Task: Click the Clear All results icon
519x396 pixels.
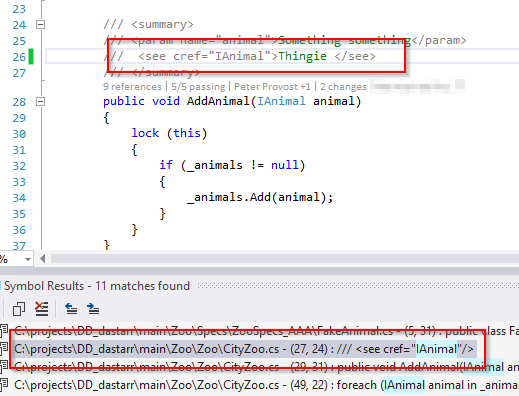Action: 42,309
